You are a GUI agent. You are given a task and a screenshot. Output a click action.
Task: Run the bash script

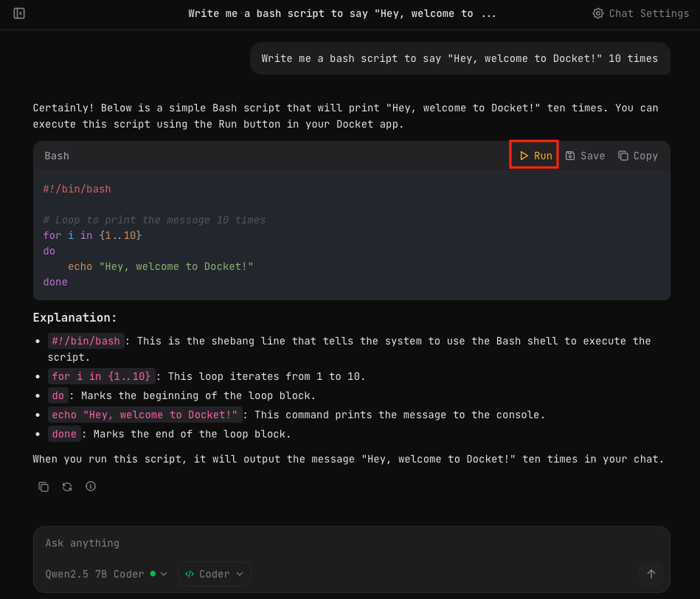tap(534, 155)
